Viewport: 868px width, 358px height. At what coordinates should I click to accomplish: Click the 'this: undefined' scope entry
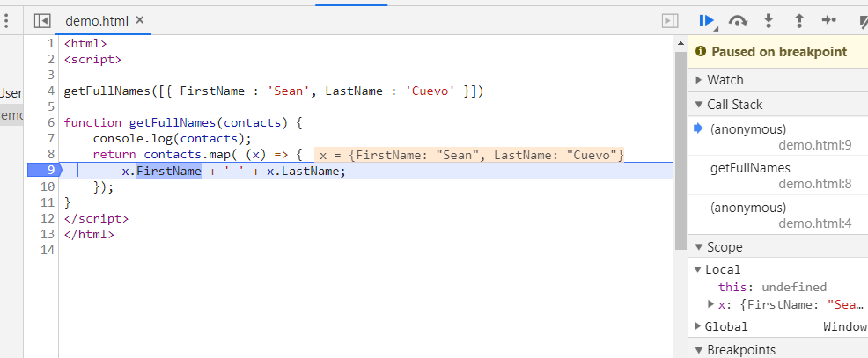click(772, 287)
